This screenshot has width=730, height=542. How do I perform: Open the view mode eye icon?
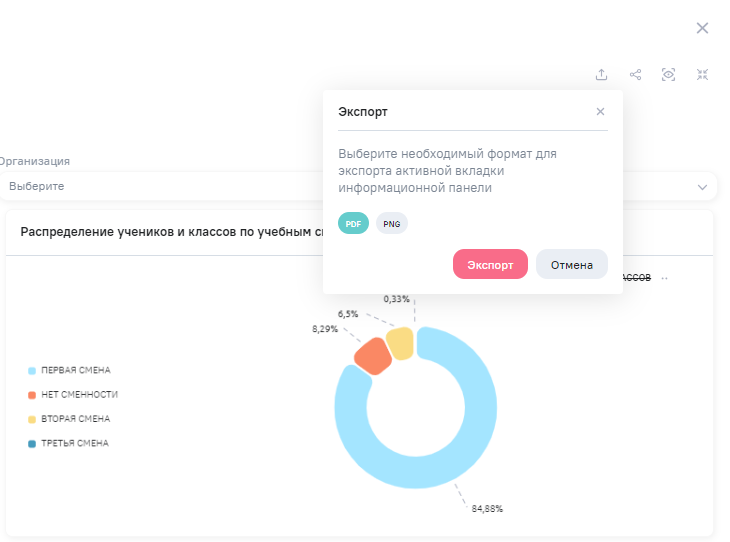(669, 74)
